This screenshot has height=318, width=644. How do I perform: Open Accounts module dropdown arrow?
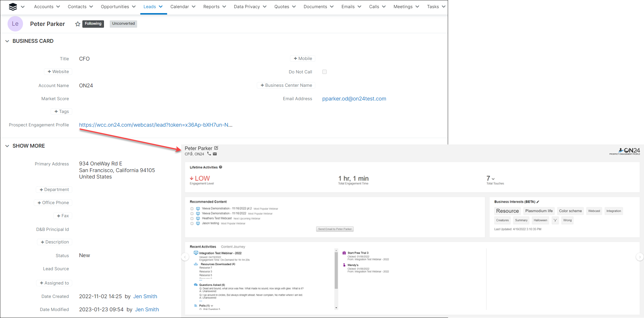[x=58, y=6]
